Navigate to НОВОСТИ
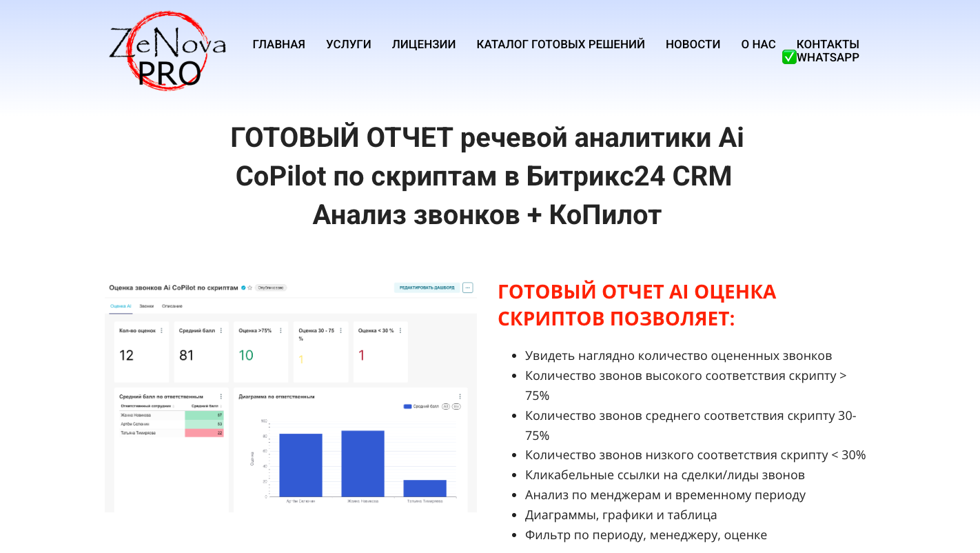 click(693, 44)
